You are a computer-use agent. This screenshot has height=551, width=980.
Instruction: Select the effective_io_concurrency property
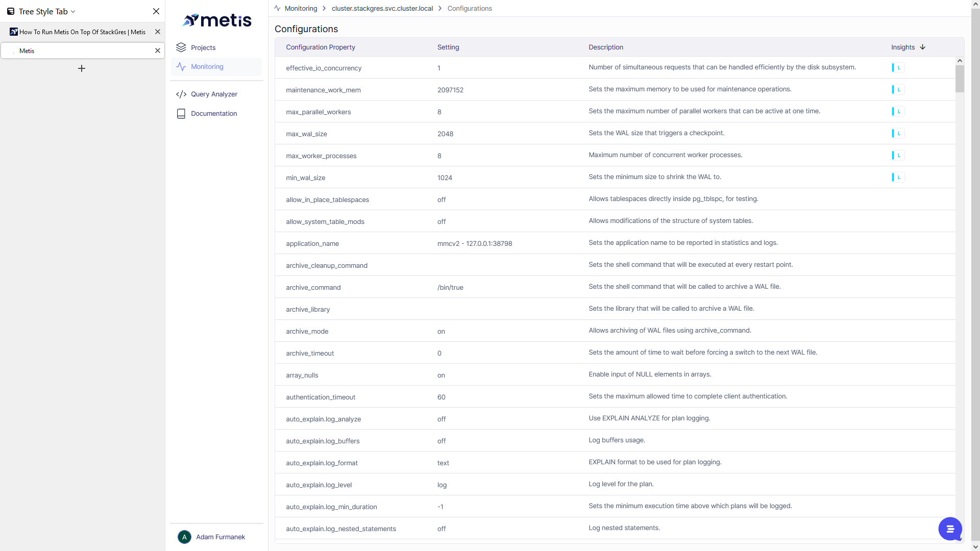[324, 68]
